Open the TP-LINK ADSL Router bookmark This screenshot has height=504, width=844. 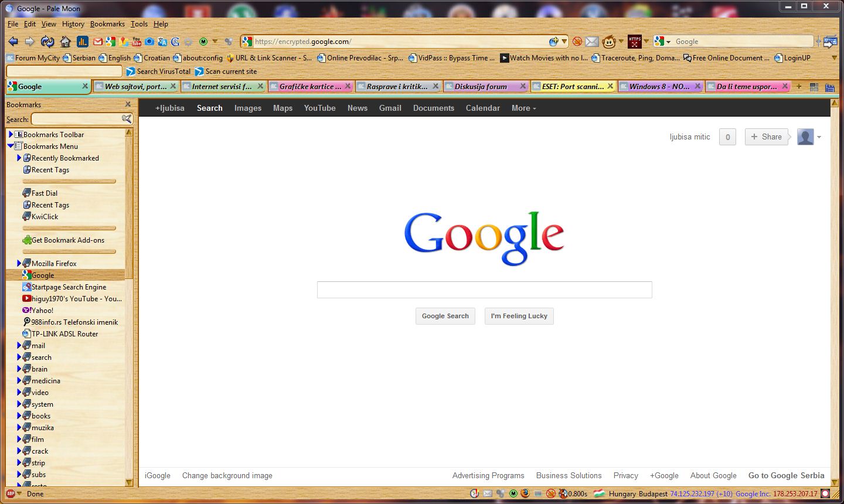(60, 333)
